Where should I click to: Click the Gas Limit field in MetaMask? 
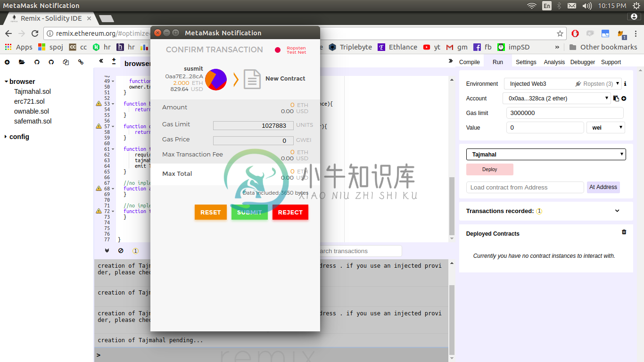[253, 125]
